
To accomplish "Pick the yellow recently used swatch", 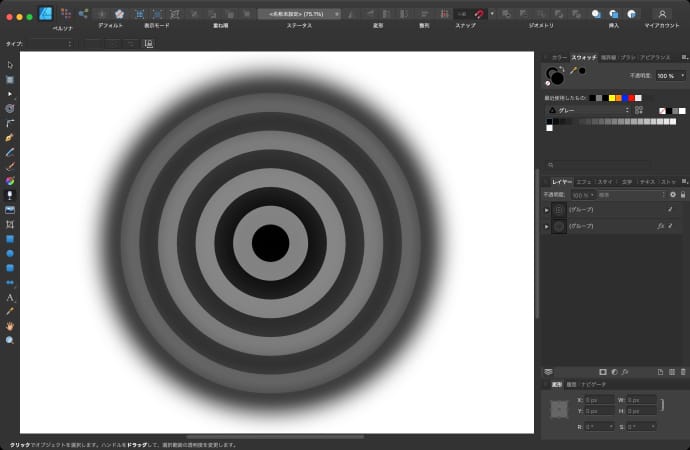I will [611, 98].
